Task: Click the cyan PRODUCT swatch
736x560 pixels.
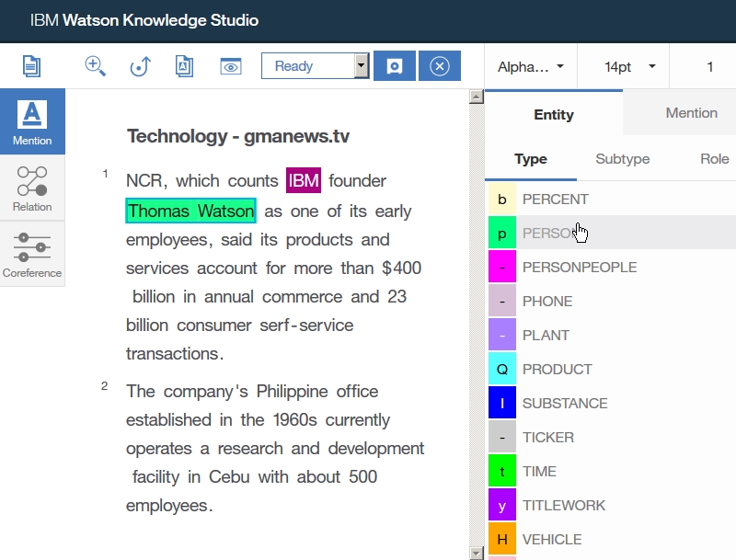Action: [x=502, y=369]
